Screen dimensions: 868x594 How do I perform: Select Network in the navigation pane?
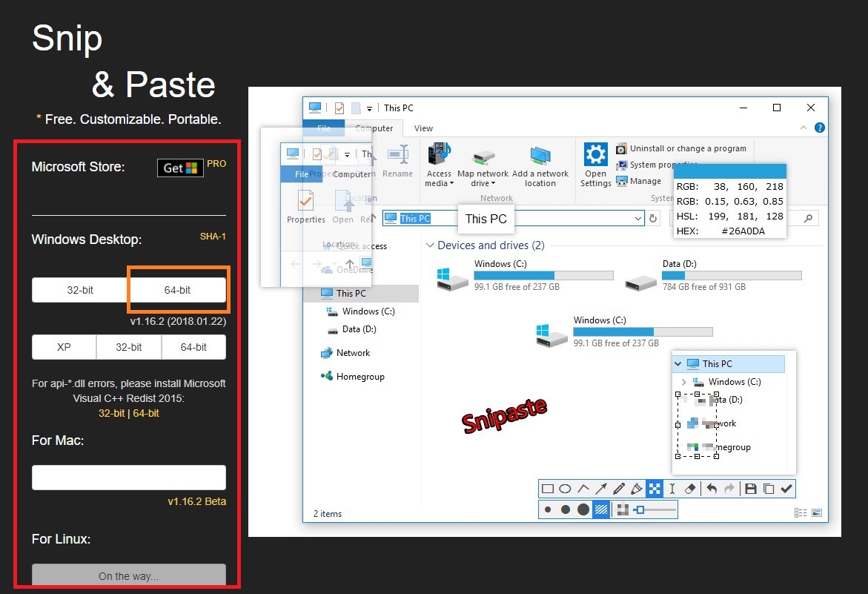[x=353, y=353]
